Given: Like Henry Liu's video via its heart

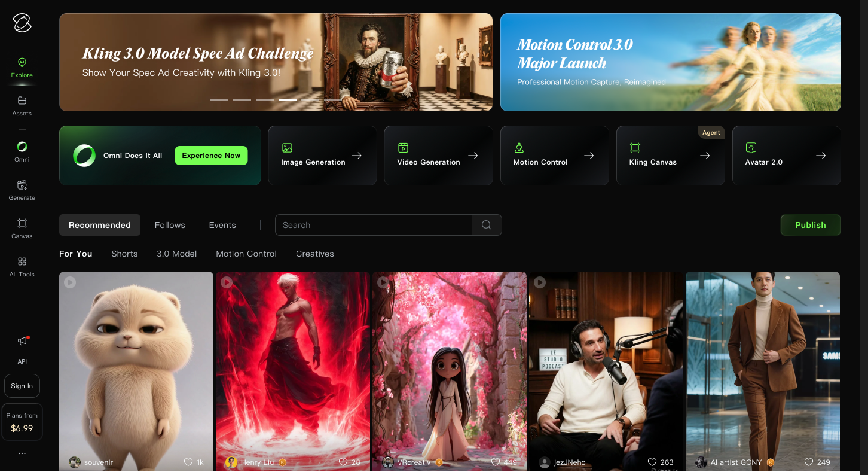Looking at the screenshot, I should (343, 462).
